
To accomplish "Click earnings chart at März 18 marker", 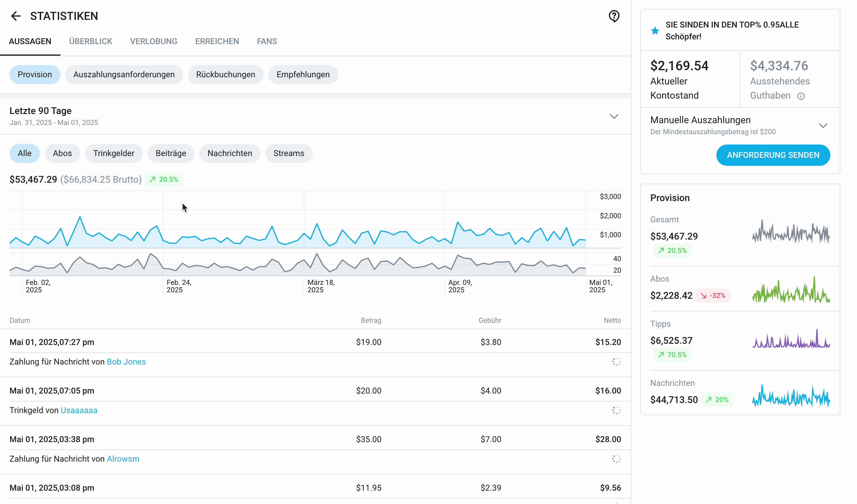I will point(304,235).
